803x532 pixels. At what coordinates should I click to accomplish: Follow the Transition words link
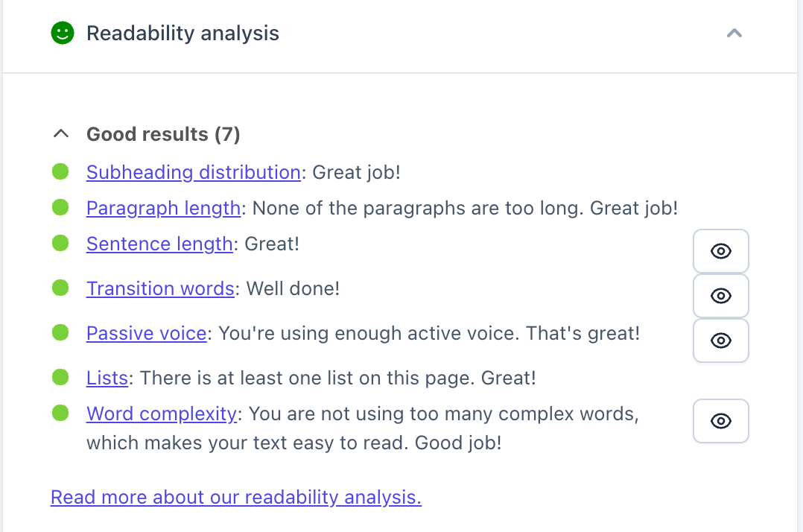[160, 288]
